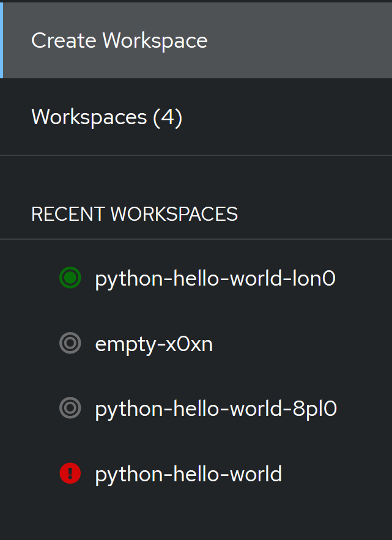Open the failed python-hello-world workspace

pos(188,473)
